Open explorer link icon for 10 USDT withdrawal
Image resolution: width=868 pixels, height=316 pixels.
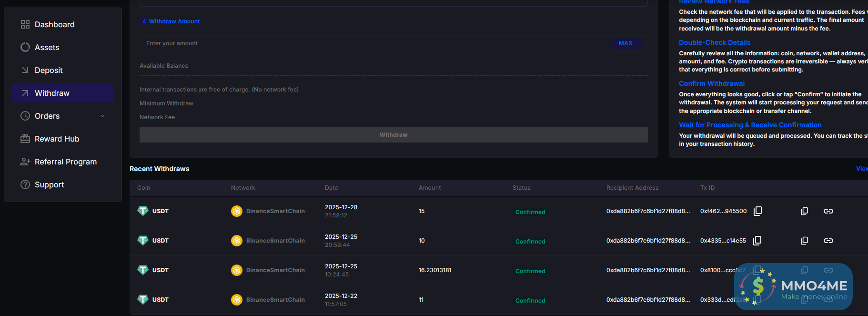(x=828, y=241)
